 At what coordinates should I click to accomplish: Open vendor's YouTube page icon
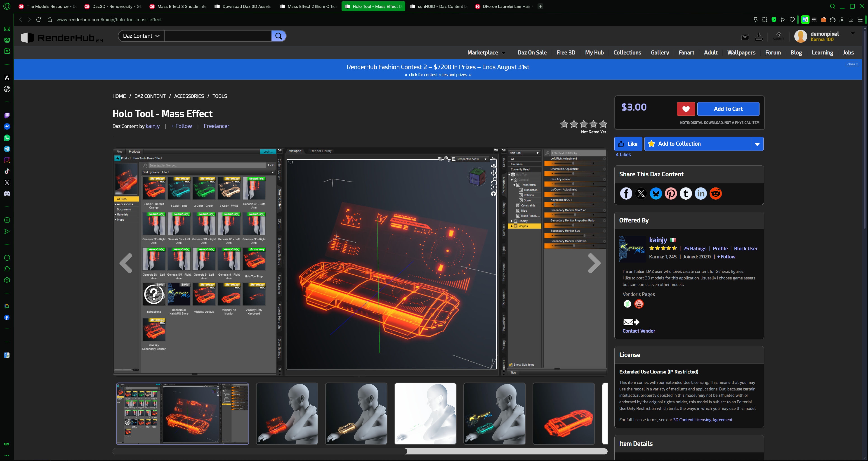(639, 304)
